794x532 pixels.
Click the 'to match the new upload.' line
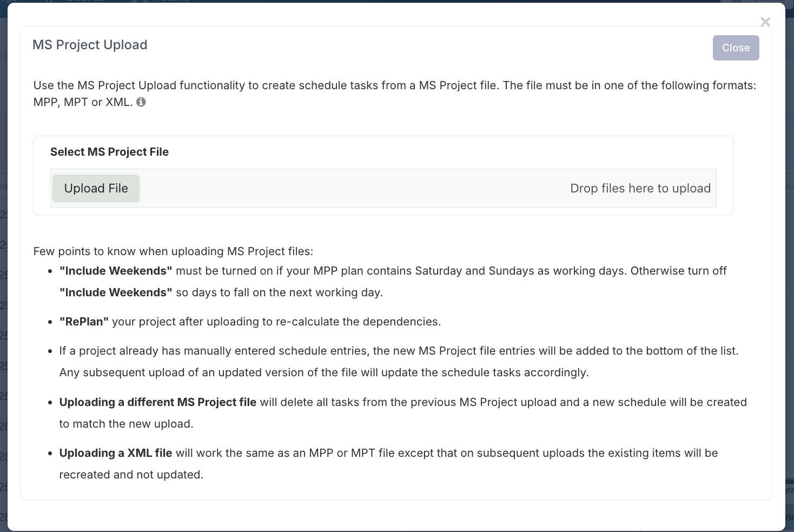[x=127, y=424]
